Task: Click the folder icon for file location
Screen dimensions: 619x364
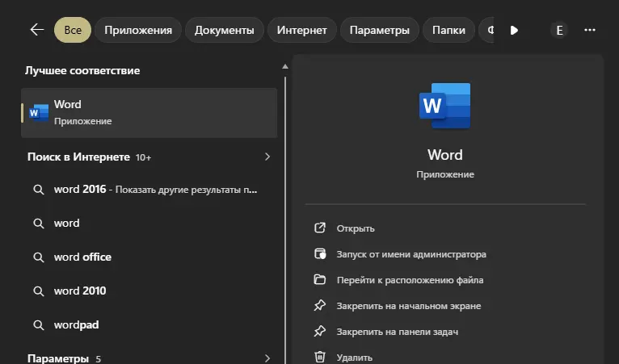Action: [320, 280]
